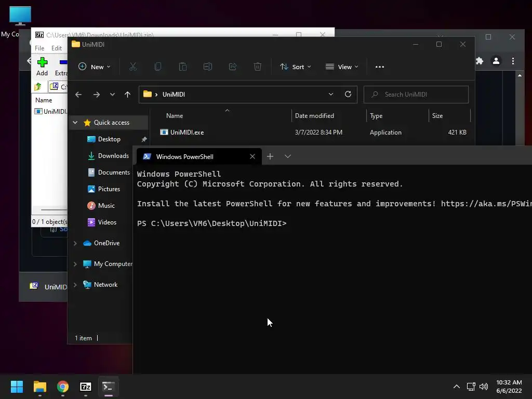The image size is (532, 399).
Task: Close the Windows PowerShell tab
Action: point(252,156)
